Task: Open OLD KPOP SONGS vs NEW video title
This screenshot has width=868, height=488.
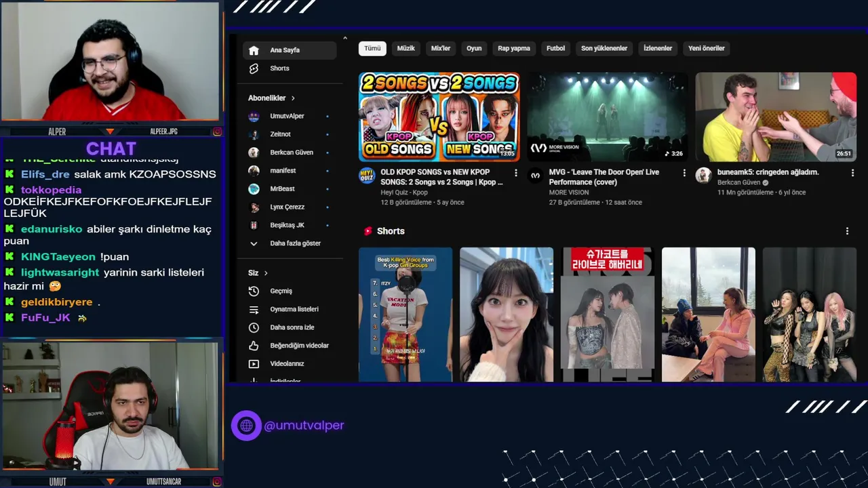Action: tap(442, 177)
